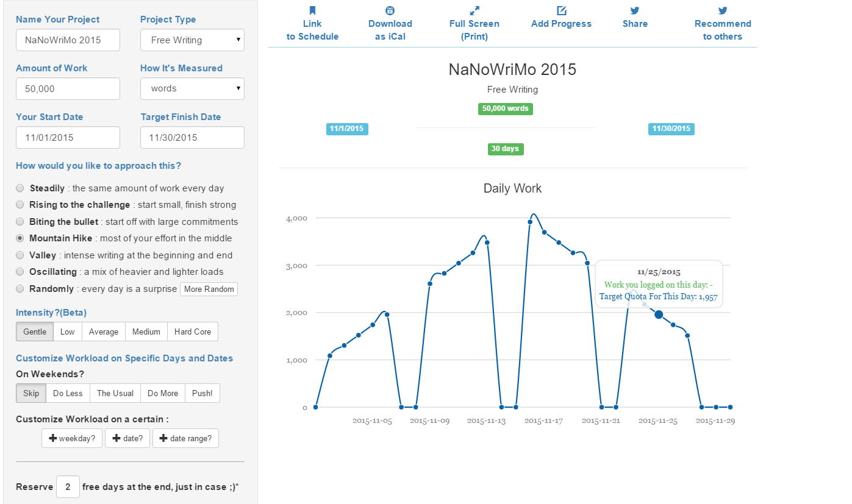Image resolution: width=852 pixels, height=504 pixels.
Task: Click the Target Finish Date field
Action: [x=192, y=137]
